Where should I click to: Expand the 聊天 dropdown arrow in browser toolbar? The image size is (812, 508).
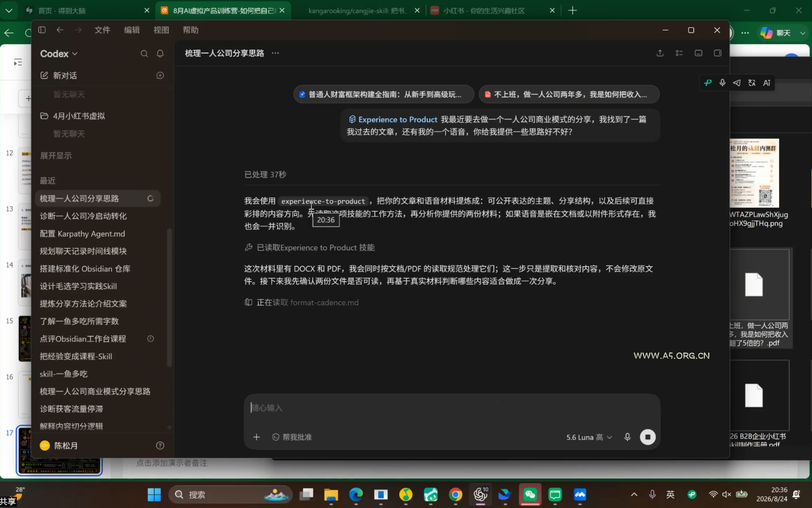click(803, 33)
